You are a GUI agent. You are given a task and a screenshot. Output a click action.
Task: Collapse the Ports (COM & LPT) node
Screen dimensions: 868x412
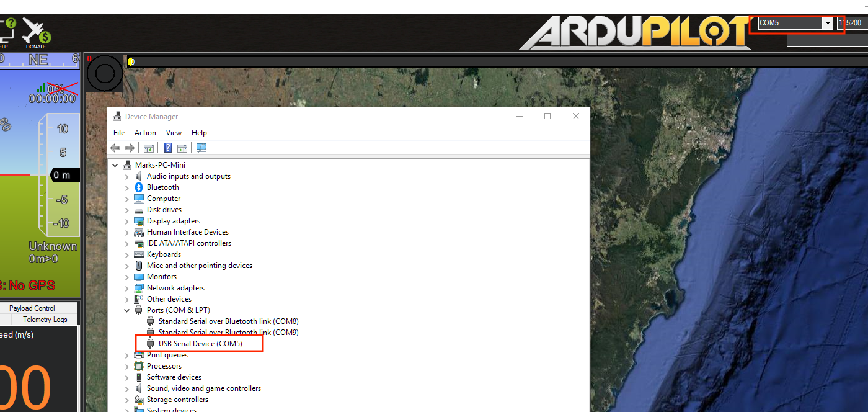pos(127,310)
